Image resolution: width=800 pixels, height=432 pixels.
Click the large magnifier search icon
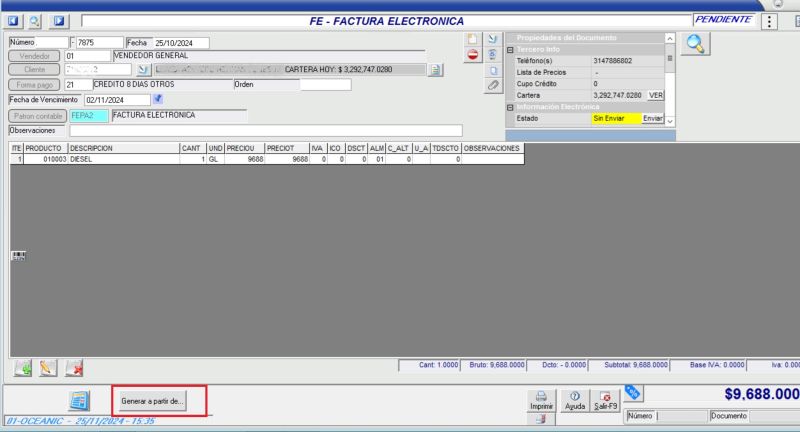pyautogui.click(x=696, y=44)
